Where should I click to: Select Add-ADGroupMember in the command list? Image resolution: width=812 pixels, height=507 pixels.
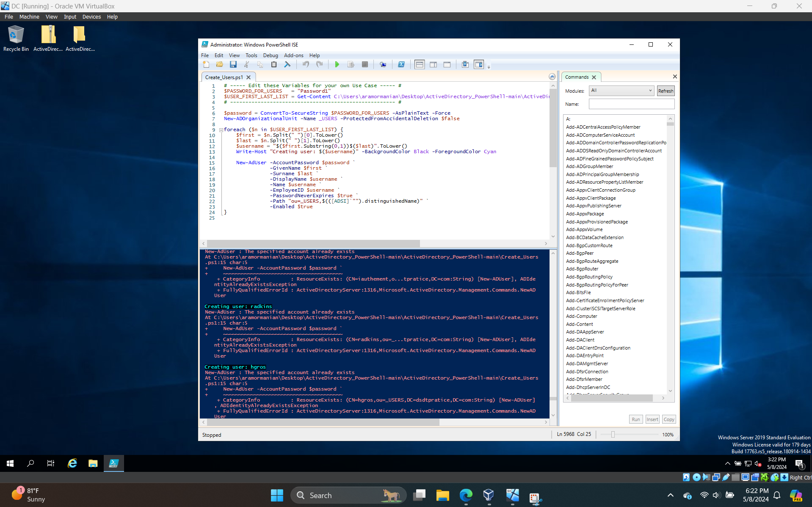(x=589, y=166)
